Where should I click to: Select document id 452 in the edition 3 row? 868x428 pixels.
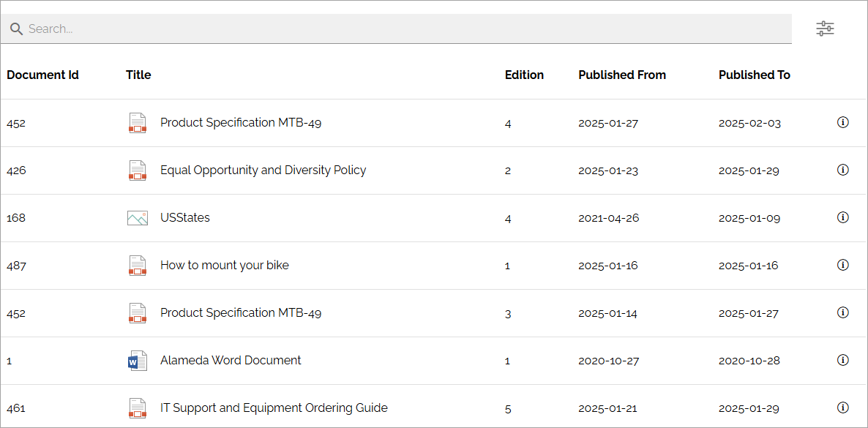pos(16,313)
